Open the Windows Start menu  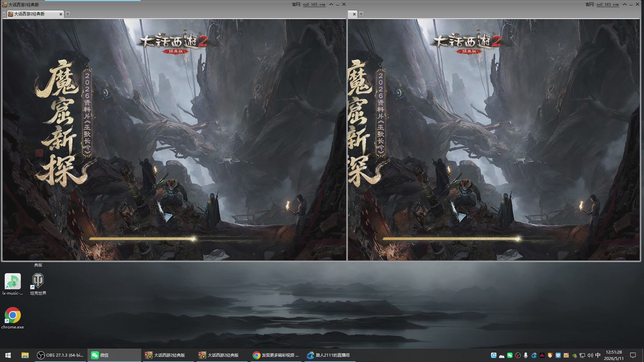[8, 355]
